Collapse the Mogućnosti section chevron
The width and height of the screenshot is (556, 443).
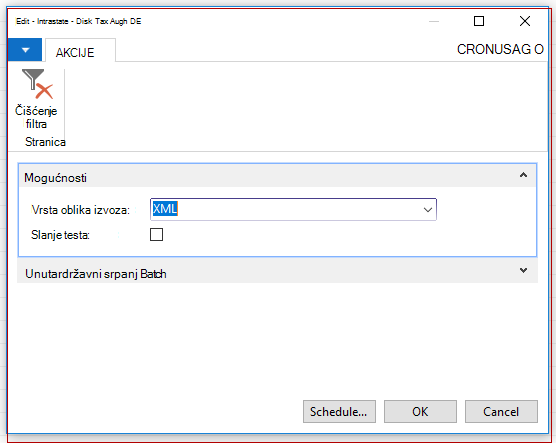(523, 175)
